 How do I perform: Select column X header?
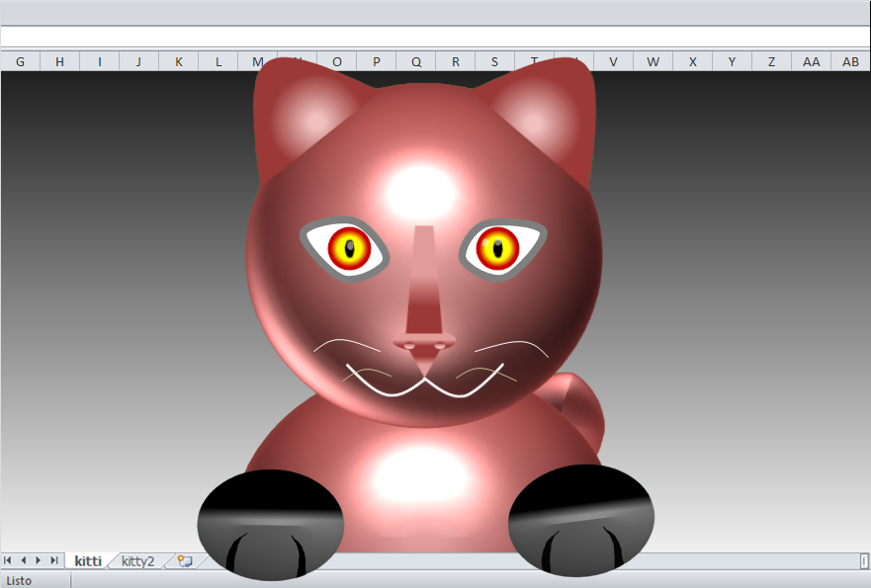tap(693, 61)
